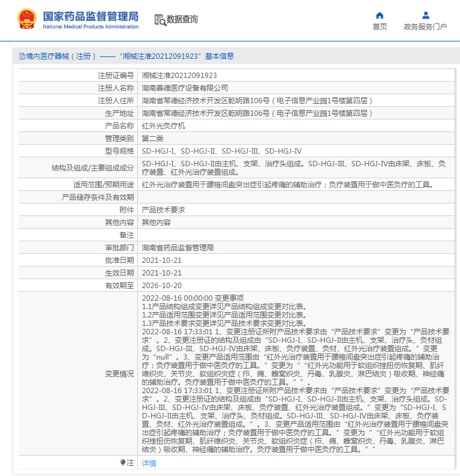This screenshot has height=476, width=460.
Task: Click the 2022-08-16 00:00:00 变更事项 line
Action: [x=193, y=298]
